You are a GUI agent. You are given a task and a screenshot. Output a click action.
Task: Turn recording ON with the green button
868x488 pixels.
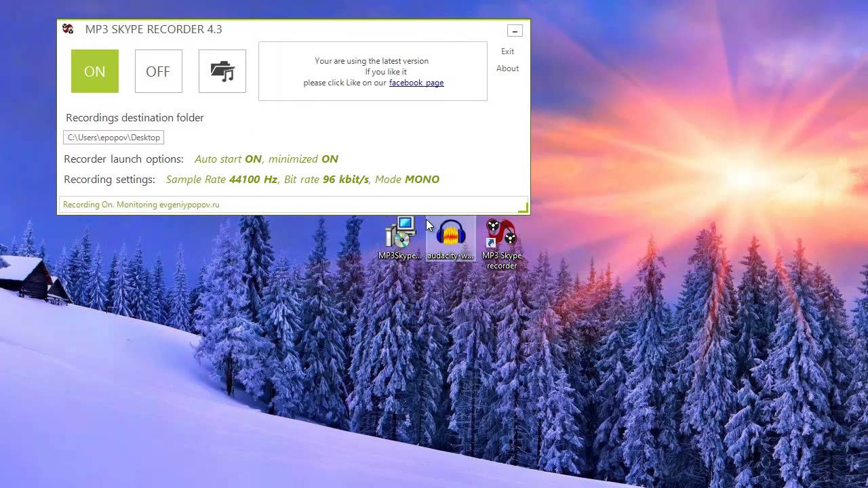click(95, 71)
